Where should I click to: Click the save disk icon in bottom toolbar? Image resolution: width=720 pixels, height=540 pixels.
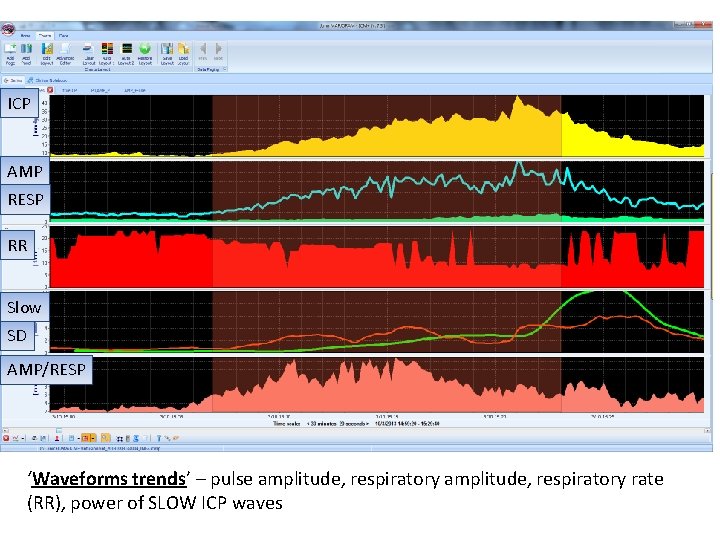coord(43,439)
